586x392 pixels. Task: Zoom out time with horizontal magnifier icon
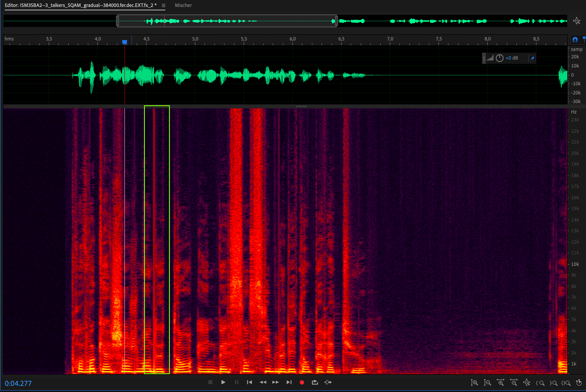point(514,382)
